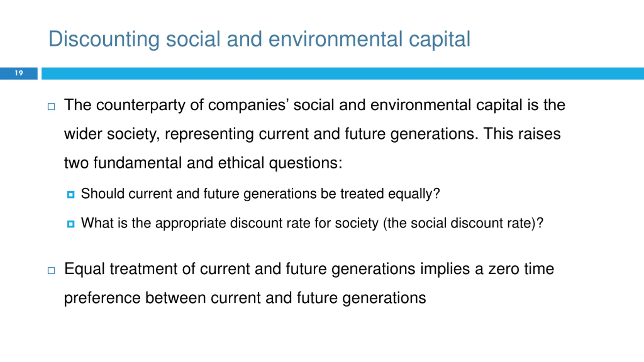Viewport: 644px width, 362px height.
Task: Click the slide number 19 badge
Action: click(x=19, y=73)
